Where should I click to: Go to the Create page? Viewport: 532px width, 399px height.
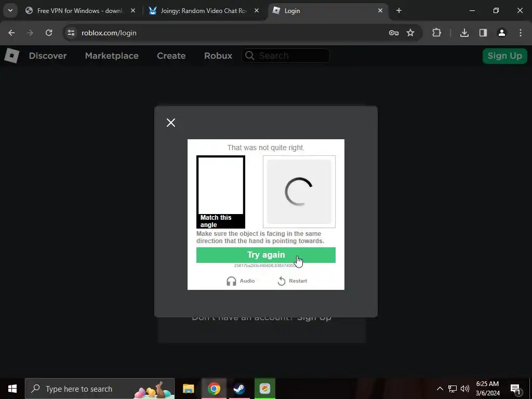click(171, 56)
